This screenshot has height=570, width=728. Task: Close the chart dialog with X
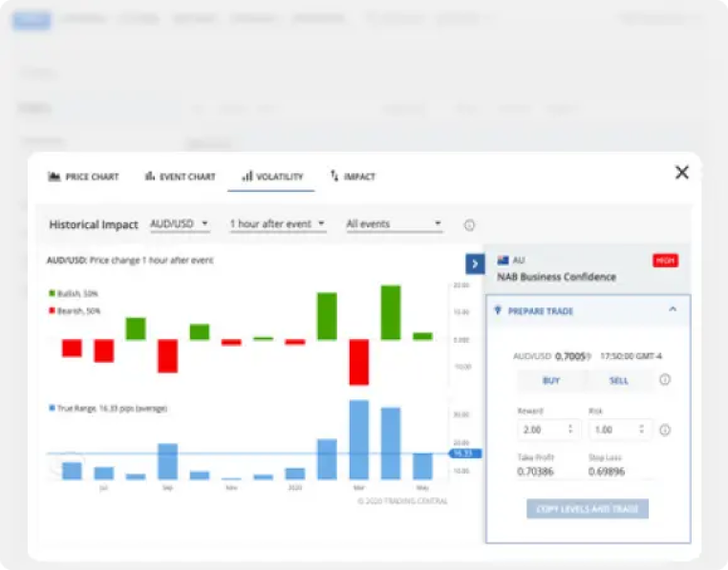click(x=681, y=173)
